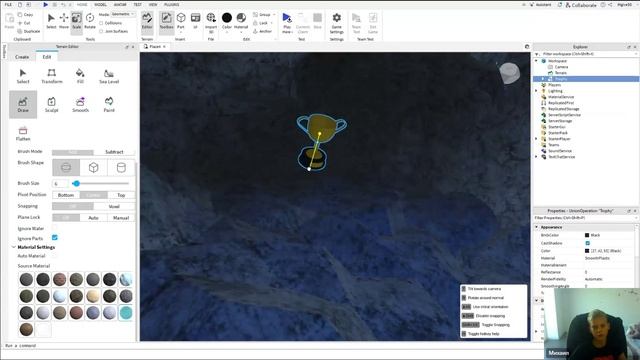Viewport: 640px width, 360px height.
Task: Collapse the Workspace tree node
Action: [537, 61]
